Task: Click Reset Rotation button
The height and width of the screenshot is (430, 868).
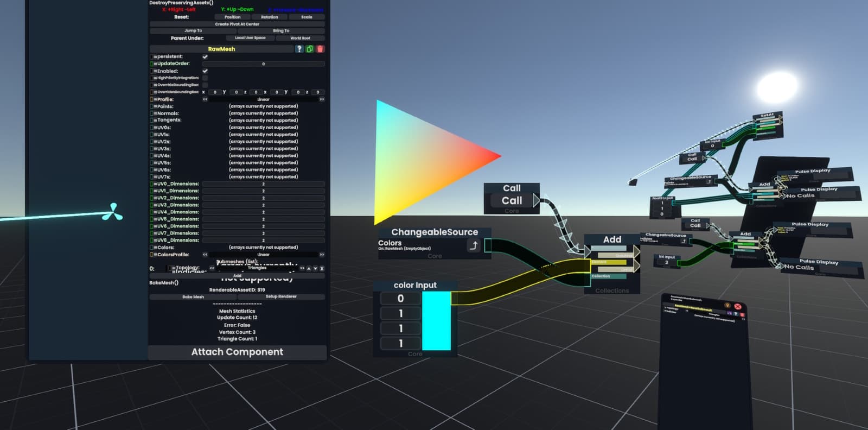Action: tap(270, 17)
